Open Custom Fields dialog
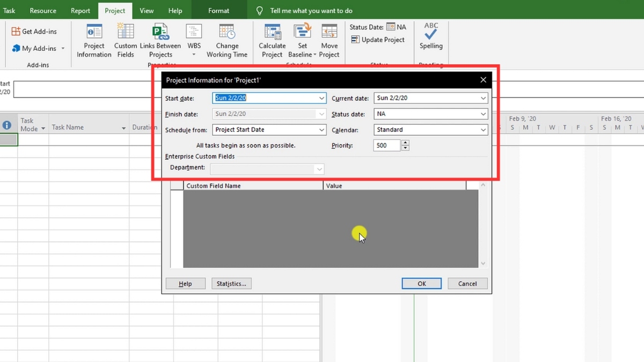 click(126, 41)
